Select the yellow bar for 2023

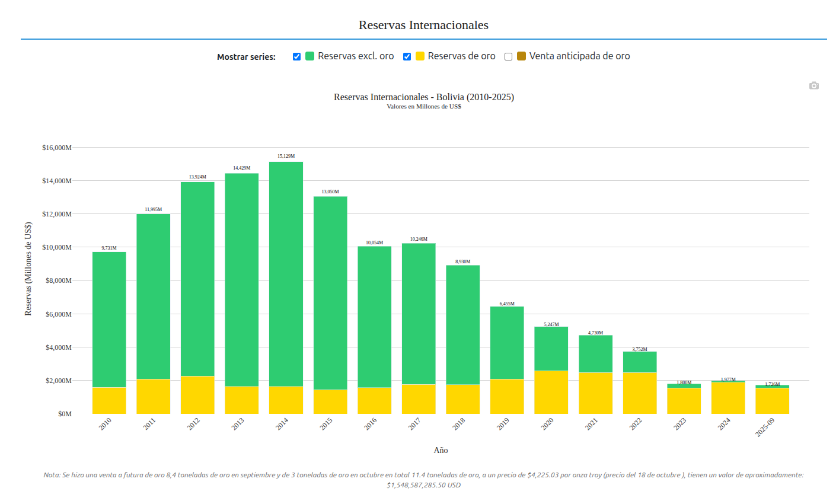[x=684, y=401]
